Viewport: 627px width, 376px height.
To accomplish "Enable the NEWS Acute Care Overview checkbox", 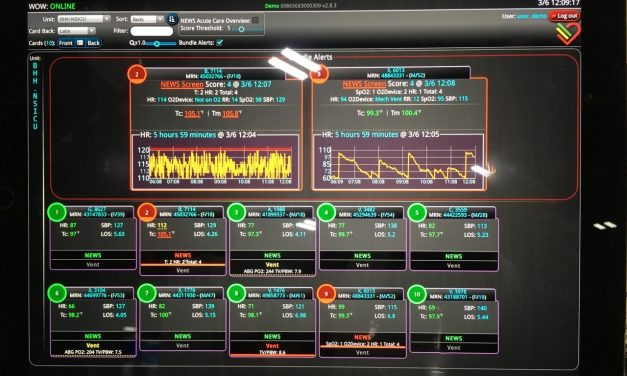I will (256, 20).
